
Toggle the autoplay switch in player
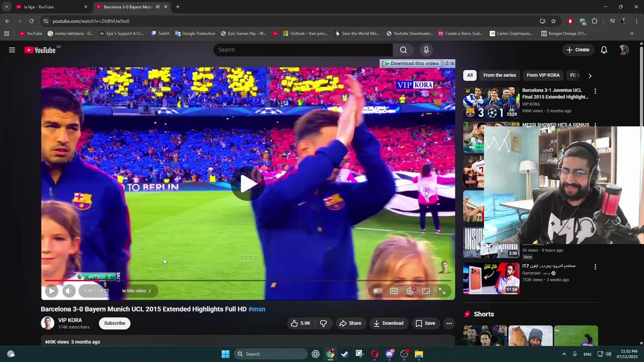coord(376,291)
